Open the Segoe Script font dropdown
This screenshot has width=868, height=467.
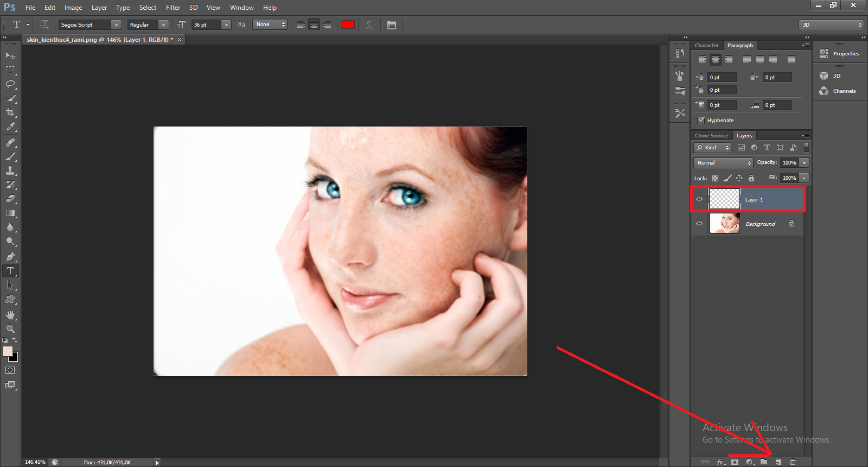click(x=116, y=25)
